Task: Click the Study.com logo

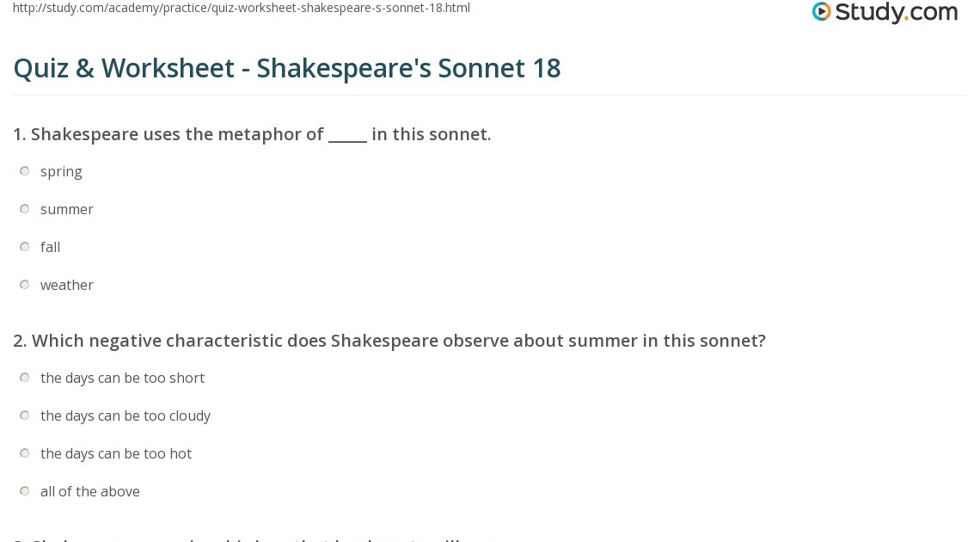Action: (x=885, y=13)
